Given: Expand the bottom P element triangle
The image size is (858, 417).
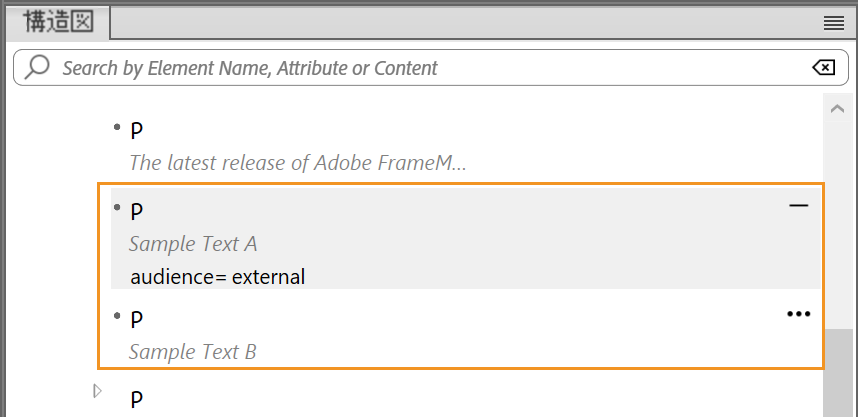Looking at the screenshot, I should coord(97,391).
